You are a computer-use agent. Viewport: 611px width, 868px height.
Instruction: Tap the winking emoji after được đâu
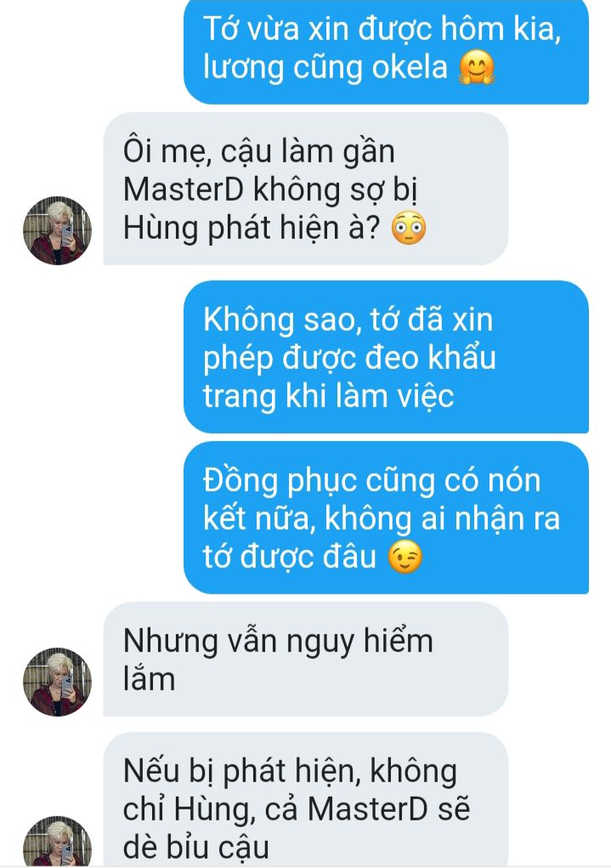click(405, 556)
